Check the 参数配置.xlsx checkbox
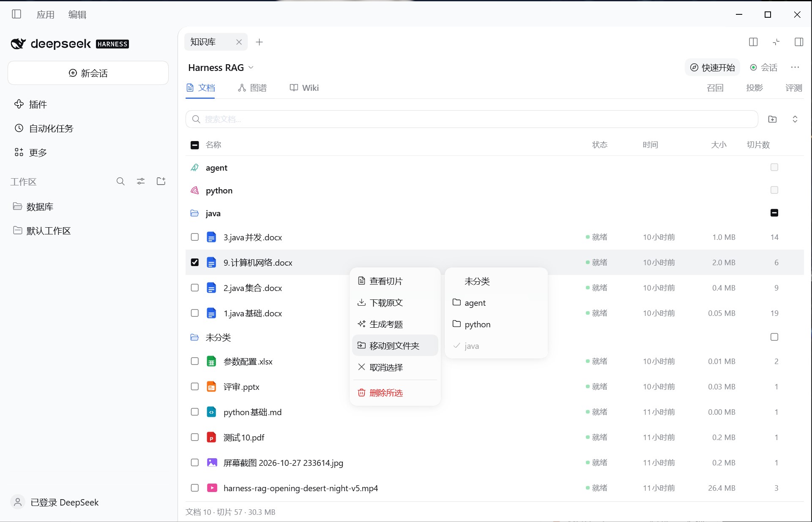The width and height of the screenshot is (812, 522). [195, 361]
